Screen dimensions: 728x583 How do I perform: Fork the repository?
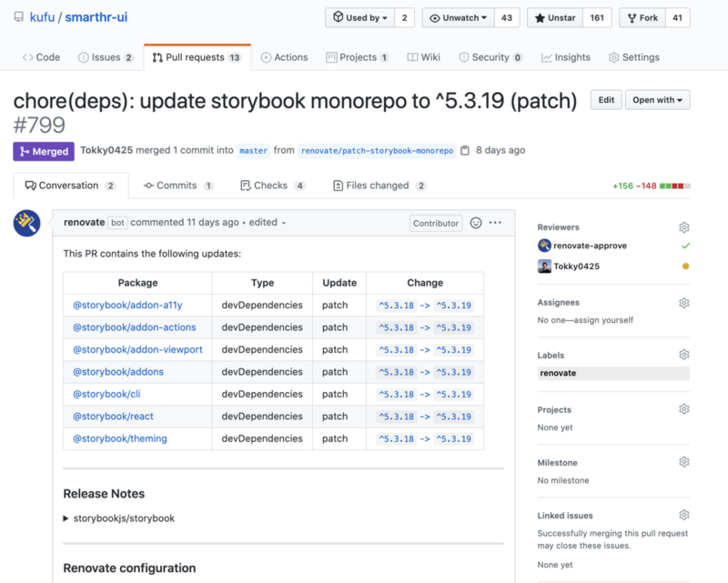pos(642,17)
